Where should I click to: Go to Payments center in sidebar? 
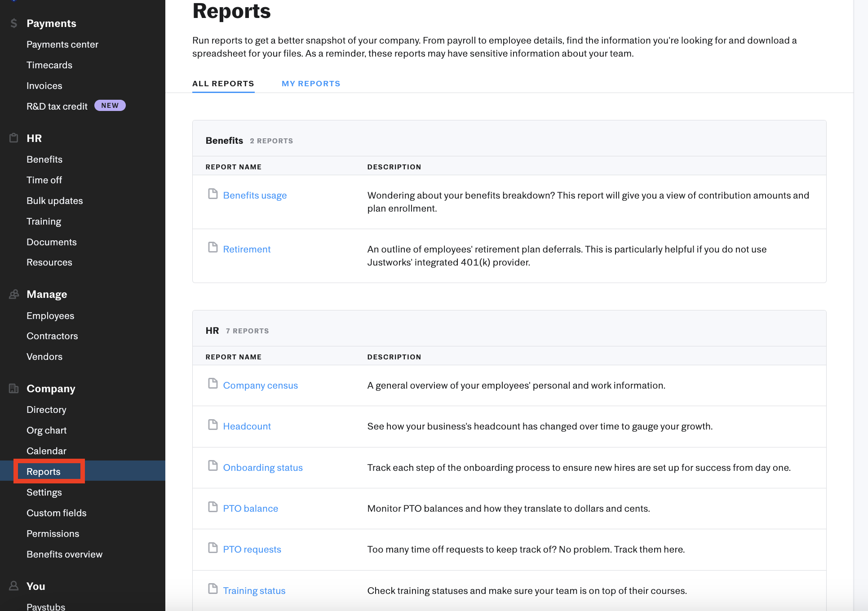pyautogui.click(x=62, y=44)
